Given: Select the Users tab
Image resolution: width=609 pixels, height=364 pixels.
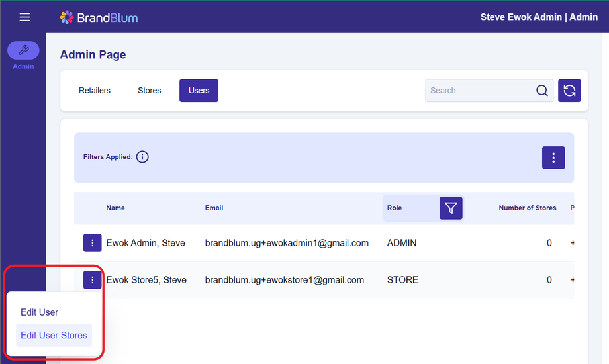Looking at the screenshot, I should (x=199, y=91).
